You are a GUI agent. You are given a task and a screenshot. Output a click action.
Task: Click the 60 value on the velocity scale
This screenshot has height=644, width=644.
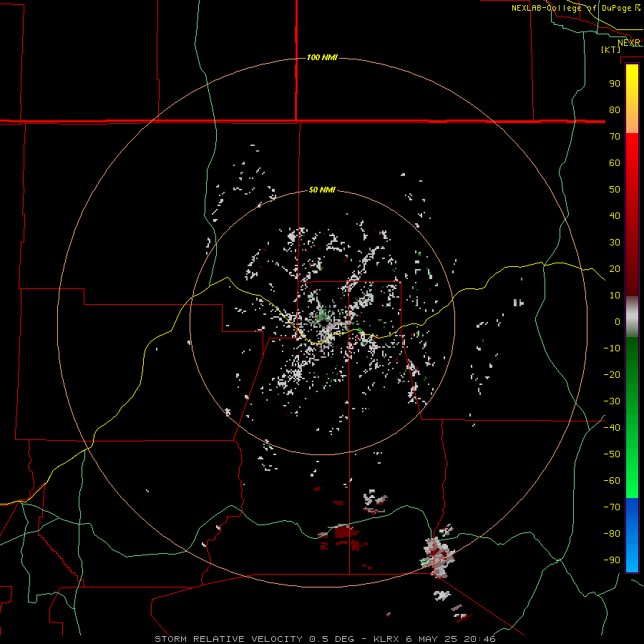(615, 162)
